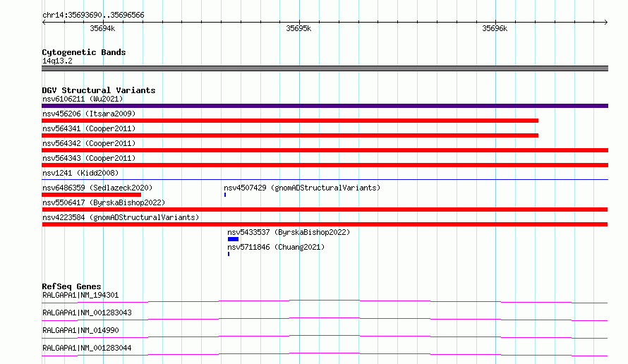Click the ruler's right arrowhead
Image resolution: width=628 pixels, height=364 pixels.
(606, 22)
